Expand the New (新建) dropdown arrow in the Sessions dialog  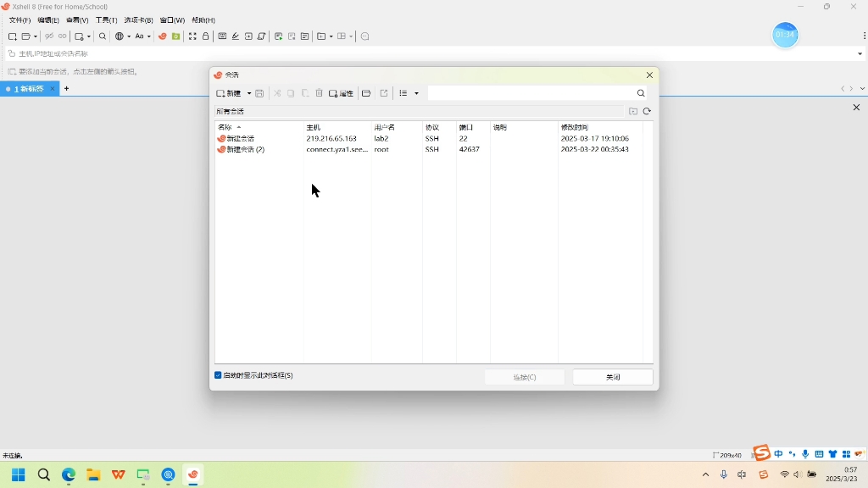click(249, 93)
